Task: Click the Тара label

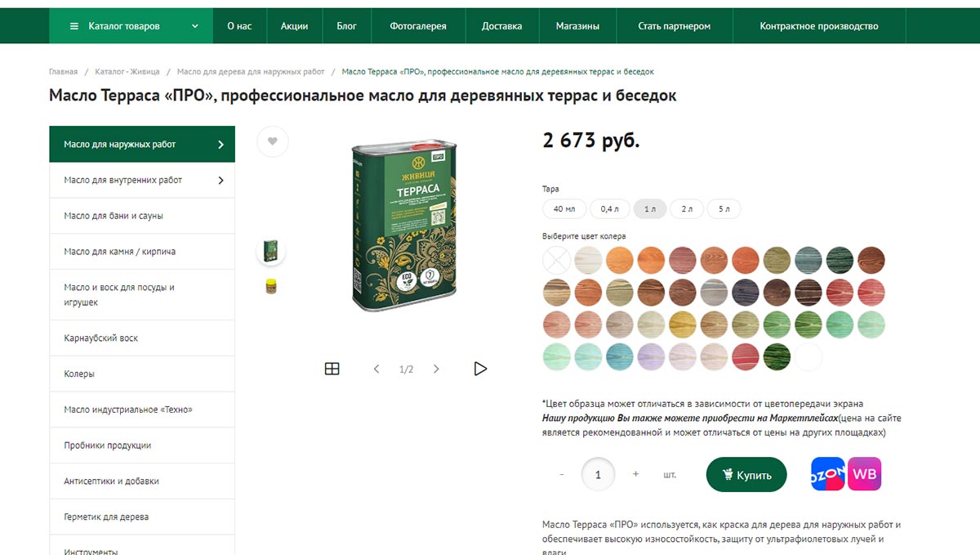Action: coord(551,189)
